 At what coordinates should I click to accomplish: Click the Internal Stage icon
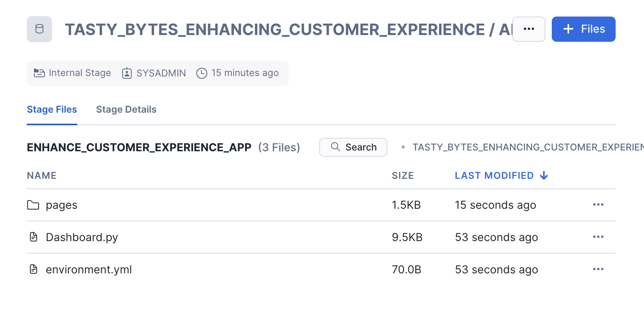(x=39, y=73)
